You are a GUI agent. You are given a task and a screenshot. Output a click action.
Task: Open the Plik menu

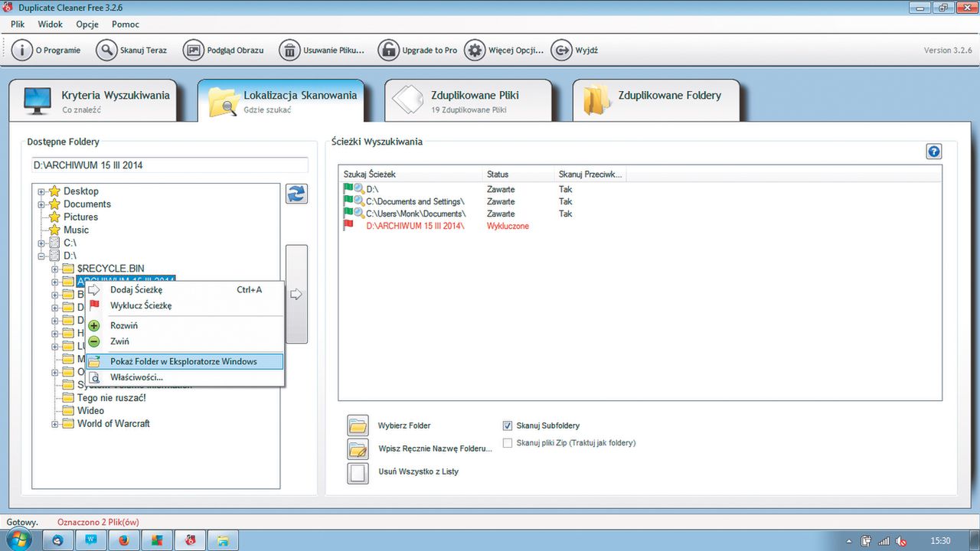18,24
